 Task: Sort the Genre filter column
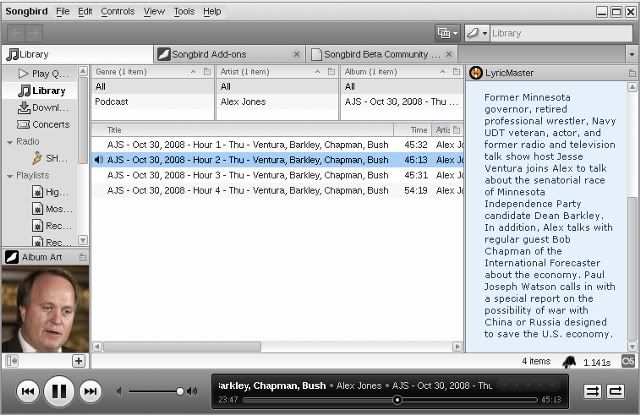click(x=146, y=72)
